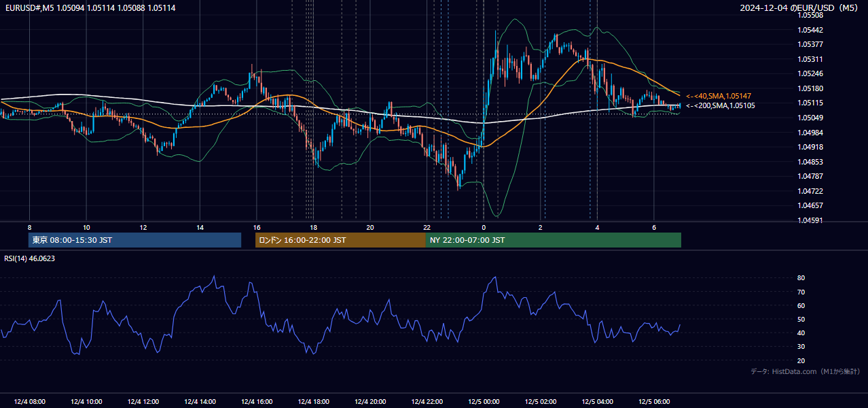Click price axis value 1.04657
This screenshot has width=868, height=408.
click(x=810, y=205)
